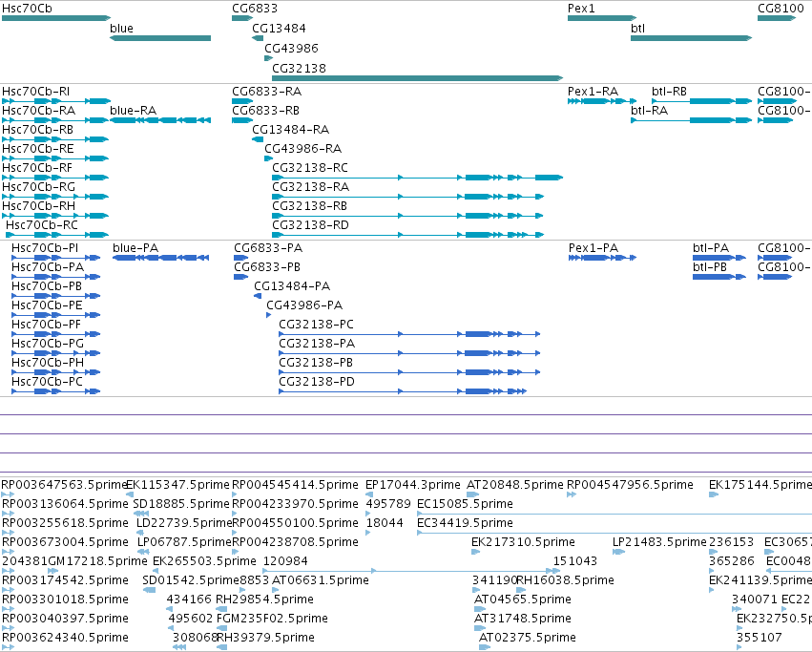The height and width of the screenshot is (652, 812).
Task: Click protein Hsc70Cb-PI label
Action: tap(45, 248)
